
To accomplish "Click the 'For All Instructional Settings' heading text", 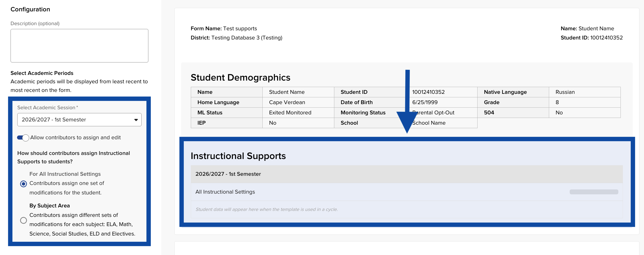I will [65, 174].
